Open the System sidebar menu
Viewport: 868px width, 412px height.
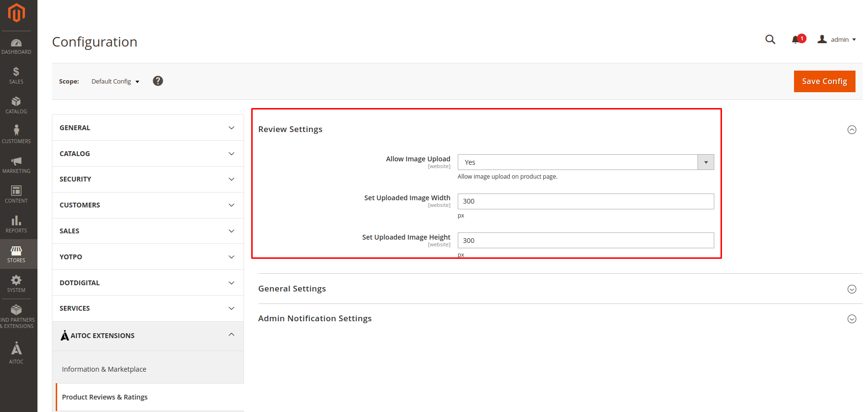16,284
